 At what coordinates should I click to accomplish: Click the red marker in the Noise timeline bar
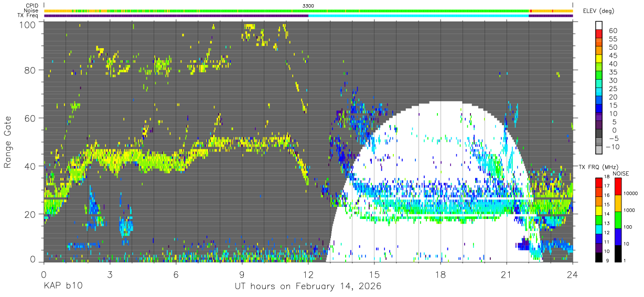pyautogui.click(x=531, y=10)
